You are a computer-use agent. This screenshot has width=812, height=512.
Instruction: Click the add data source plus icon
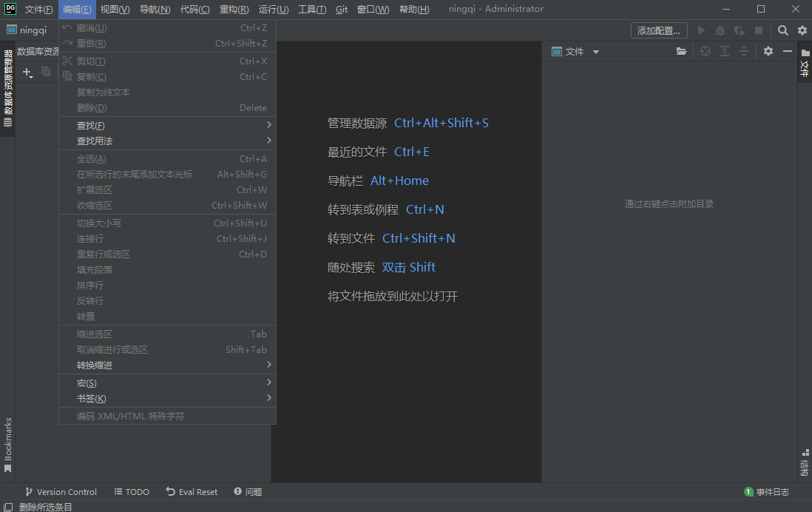pos(27,72)
